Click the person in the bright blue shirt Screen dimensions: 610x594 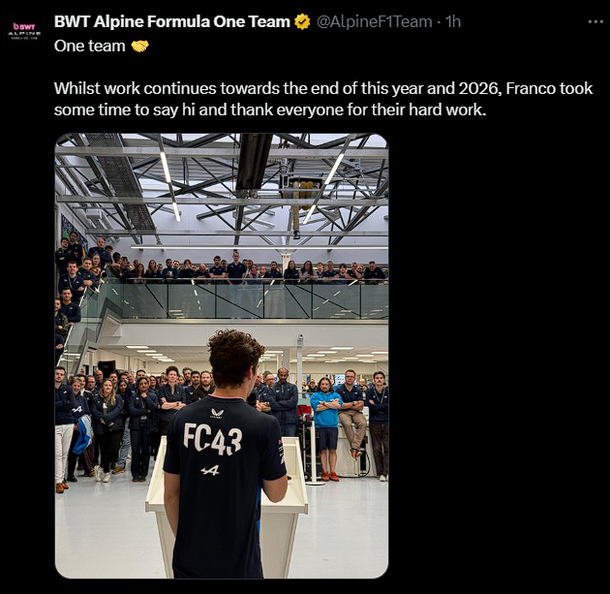326,410
